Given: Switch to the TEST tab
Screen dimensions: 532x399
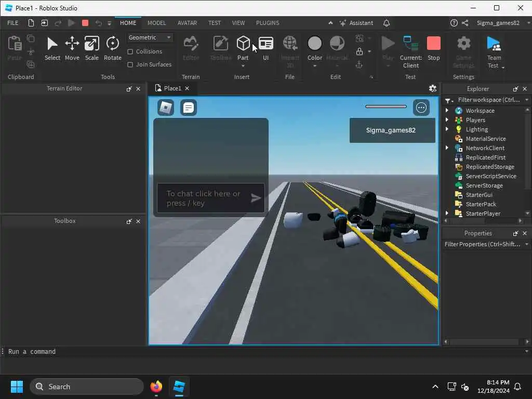Looking at the screenshot, I should pyautogui.click(x=215, y=23).
